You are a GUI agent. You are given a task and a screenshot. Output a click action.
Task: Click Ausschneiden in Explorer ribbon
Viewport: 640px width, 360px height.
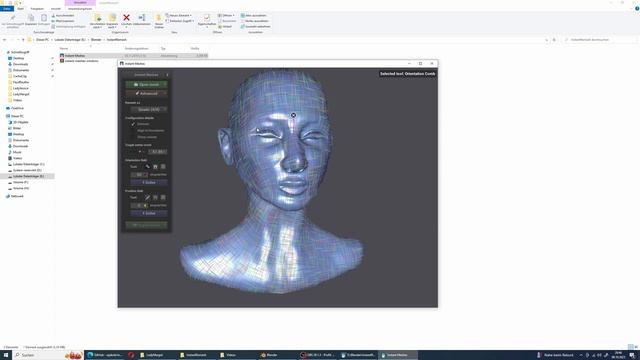[63, 16]
